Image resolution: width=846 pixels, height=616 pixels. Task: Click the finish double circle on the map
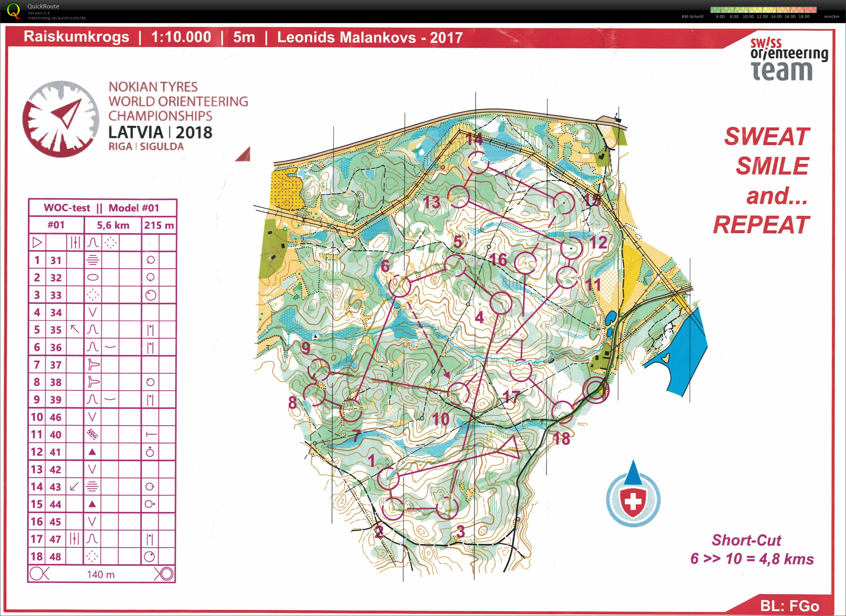pos(596,390)
